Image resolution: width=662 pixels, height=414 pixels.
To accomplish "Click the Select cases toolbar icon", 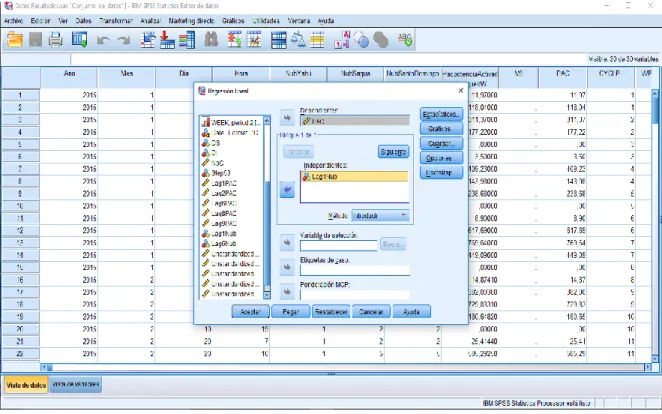I will pos(317,40).
